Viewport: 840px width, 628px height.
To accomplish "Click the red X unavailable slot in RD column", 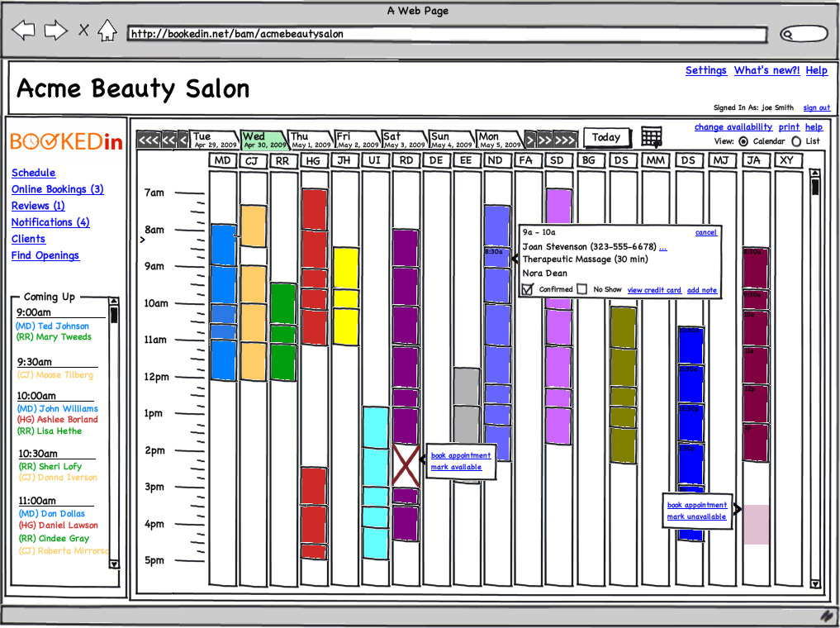I will point(406,464).
